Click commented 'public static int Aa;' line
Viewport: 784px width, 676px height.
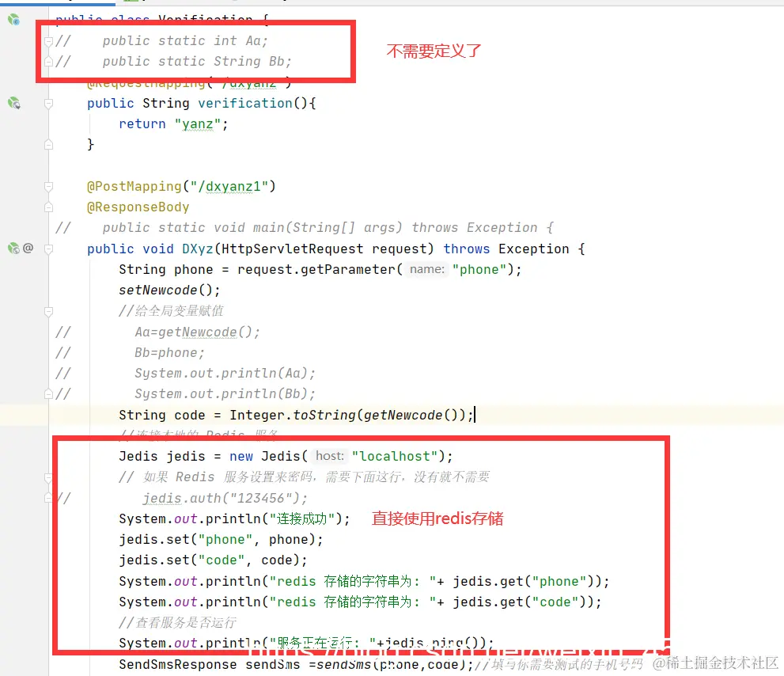[185, 40]
